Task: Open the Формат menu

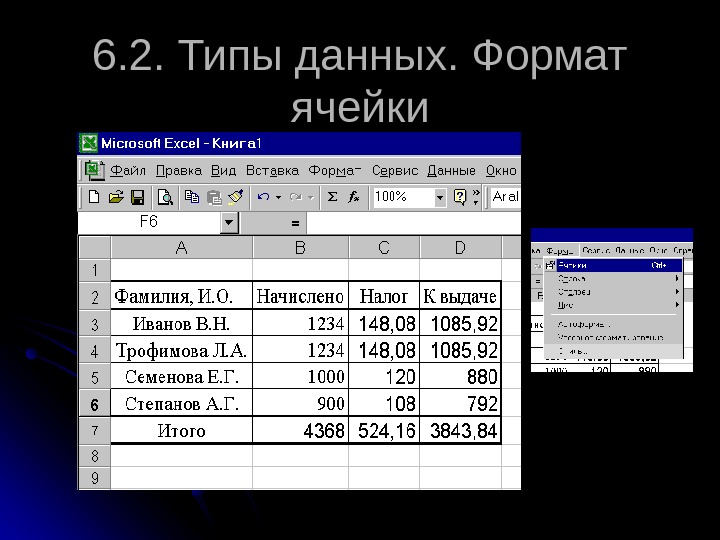Action: (334, 171)
